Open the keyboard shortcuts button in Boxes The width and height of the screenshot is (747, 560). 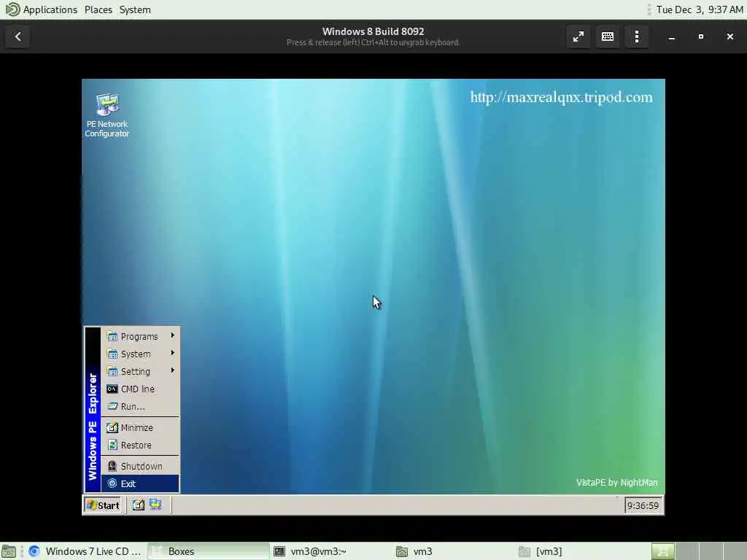coord(608,36)
